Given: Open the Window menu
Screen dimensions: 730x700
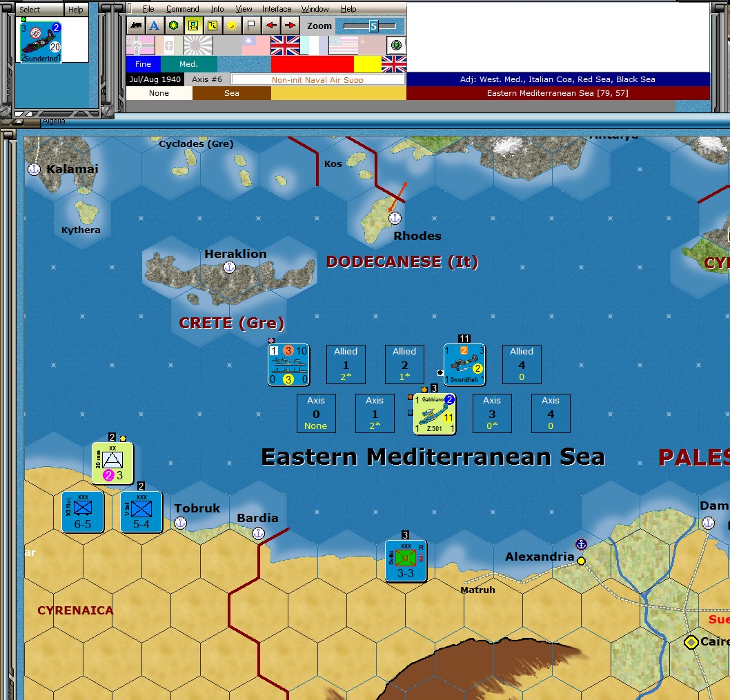Looking at the screenshot, I should pos(315,9).
